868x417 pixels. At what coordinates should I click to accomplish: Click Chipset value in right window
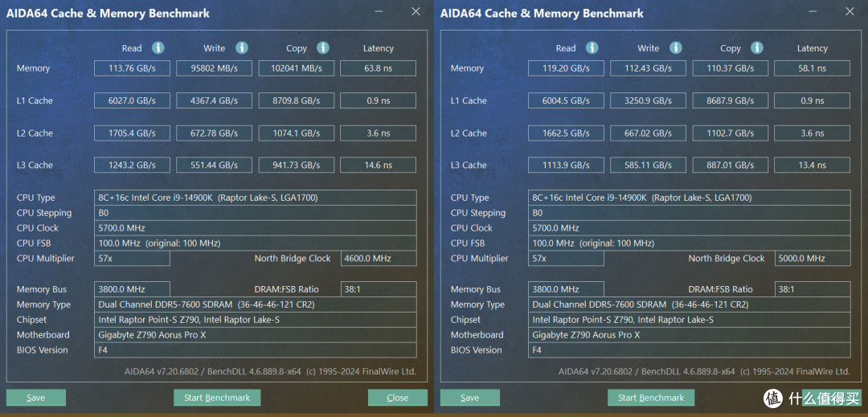pyautogui.click(x=690, y=320)
